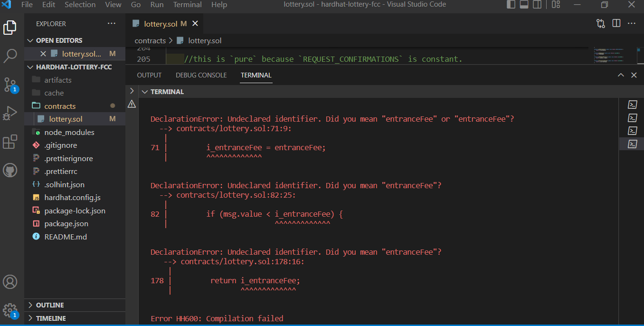Open the Run menu

tap(157, 5)
